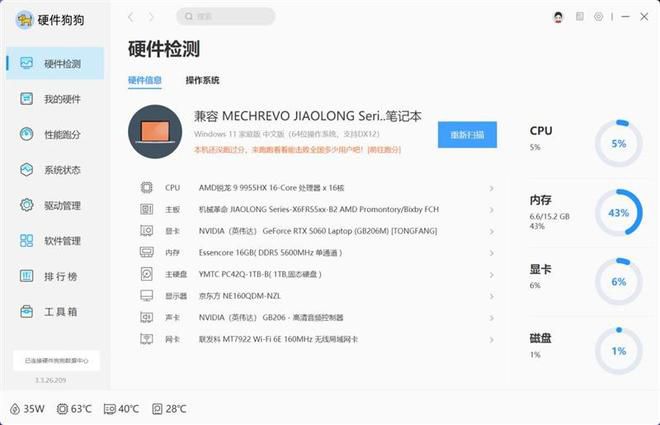Switch to the 操作系统 tab
The height and width of the screenshot is (425, 660).
[x=202, y=80]
